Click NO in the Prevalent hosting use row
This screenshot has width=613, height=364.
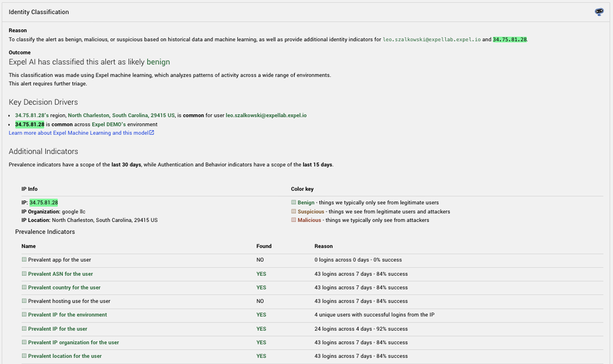(260, 301)
